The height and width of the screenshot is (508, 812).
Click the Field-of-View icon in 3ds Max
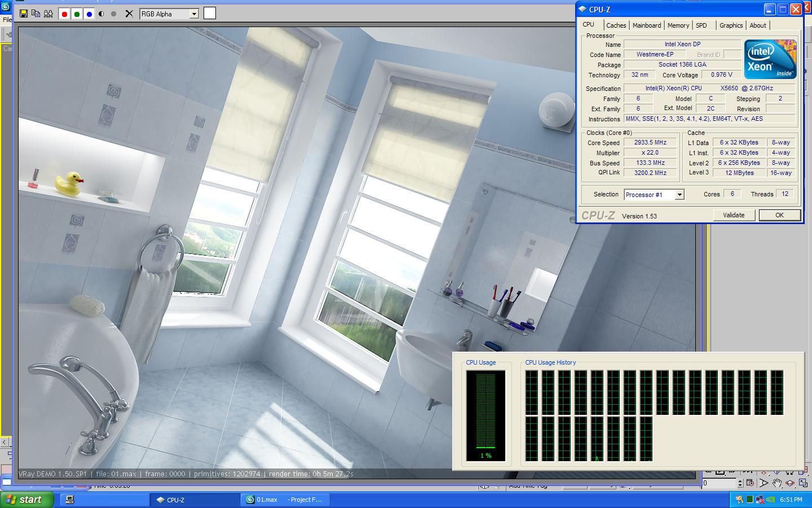point(764,483)
